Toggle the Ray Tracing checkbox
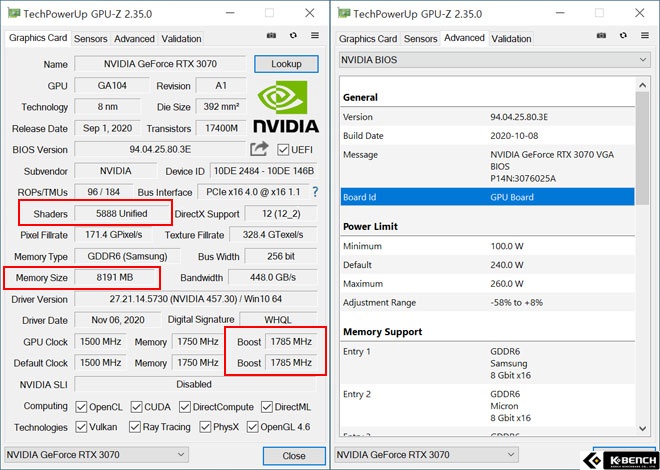This screenshot has width=660, height=470. (x=134, y=427)
